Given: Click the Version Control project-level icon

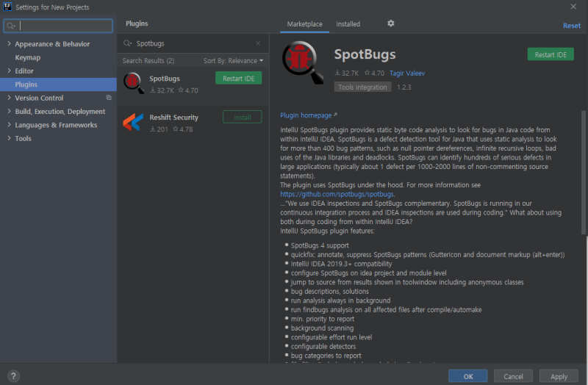Looking at the screenshot, I should click(x=109, y=98).
